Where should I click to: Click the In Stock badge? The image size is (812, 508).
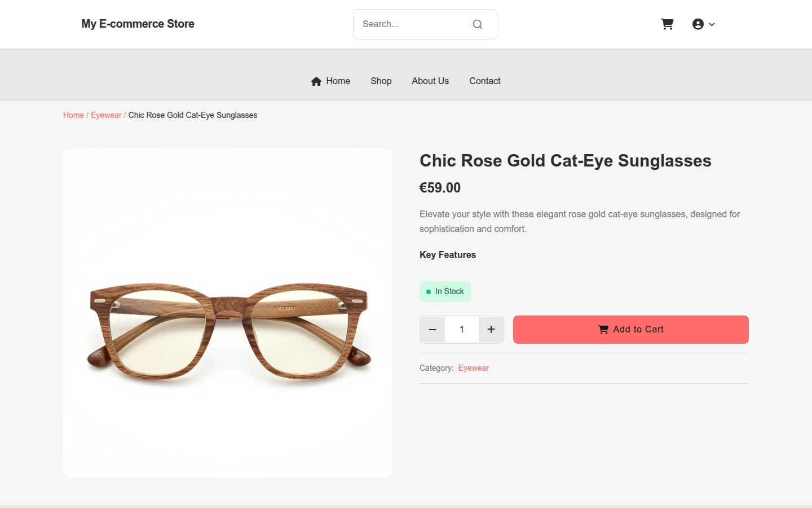point(445,291)
